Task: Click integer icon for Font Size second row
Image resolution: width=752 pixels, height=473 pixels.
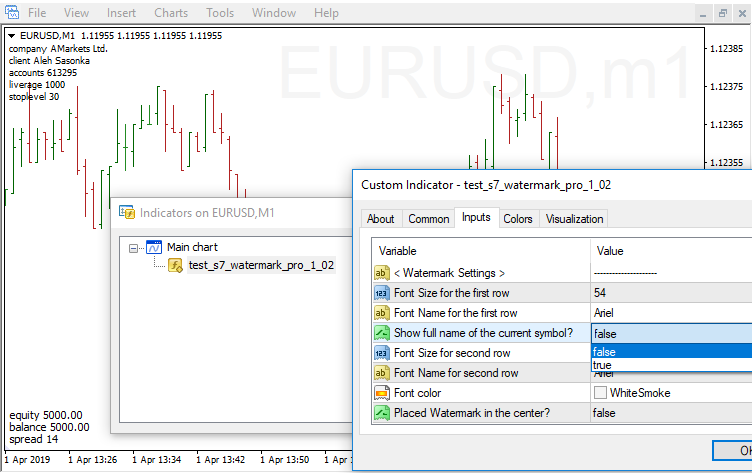Action: click(x=382, y=353)
